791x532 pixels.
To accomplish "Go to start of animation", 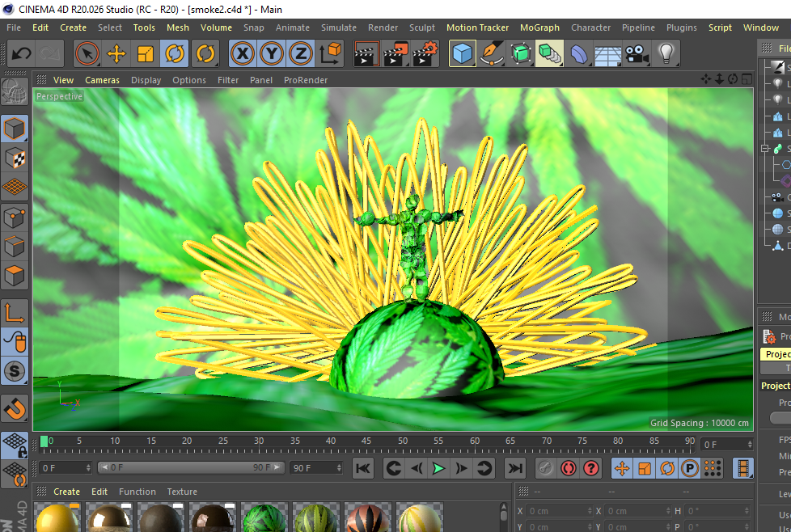I will click(x=362, y=468).
